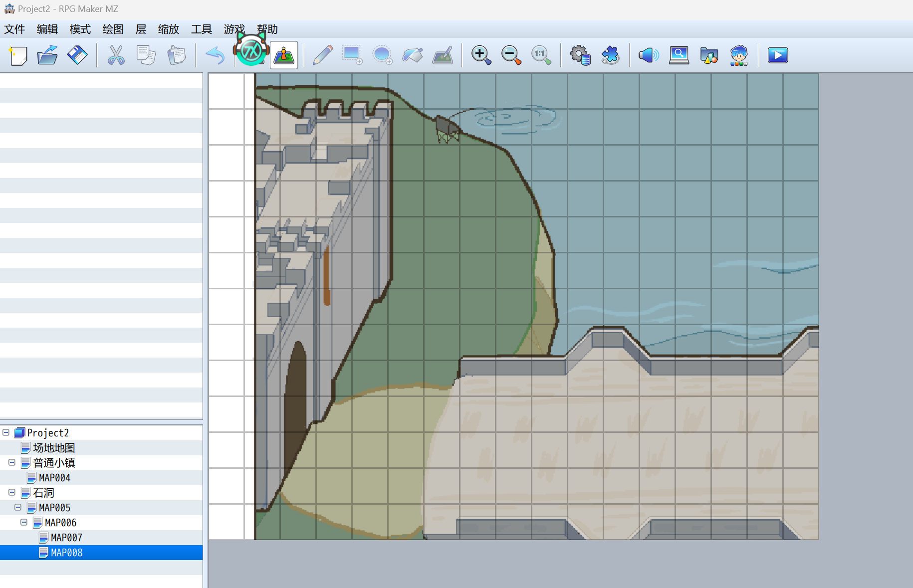Select the Rectangle drawing tool
This screenshot has width=913, height=588.
[x=352, y=55]
